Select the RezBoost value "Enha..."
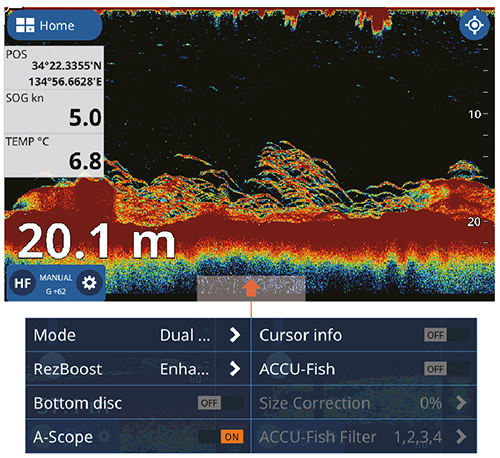Image resolution: width=500 pixels, height=458 pixels. (184, 369)
